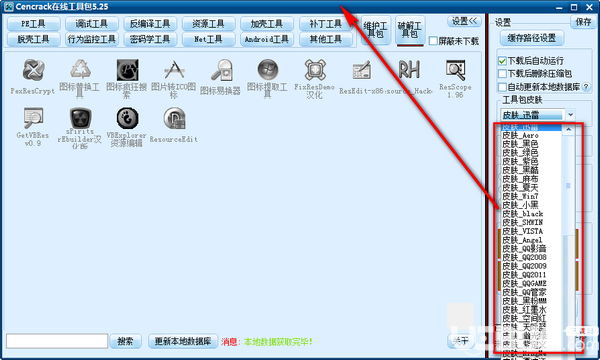This screenshot has width=600, height=360.
Task: Launch the 图标替换工具 recycle icon
Action: (x=80, y=70)
